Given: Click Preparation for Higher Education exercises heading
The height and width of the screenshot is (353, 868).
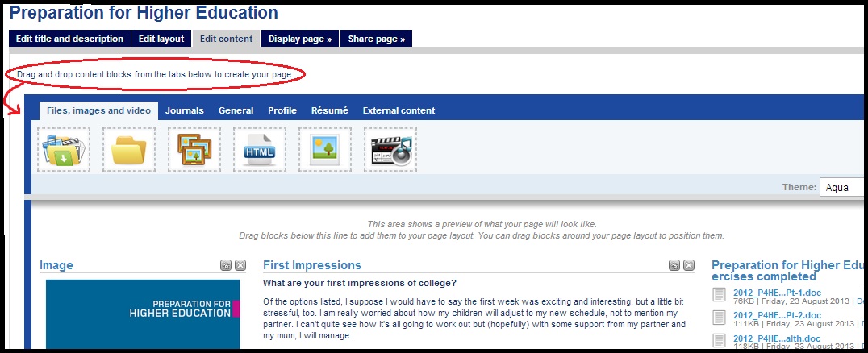Looking at the screenshot, I should coord(787,271).
